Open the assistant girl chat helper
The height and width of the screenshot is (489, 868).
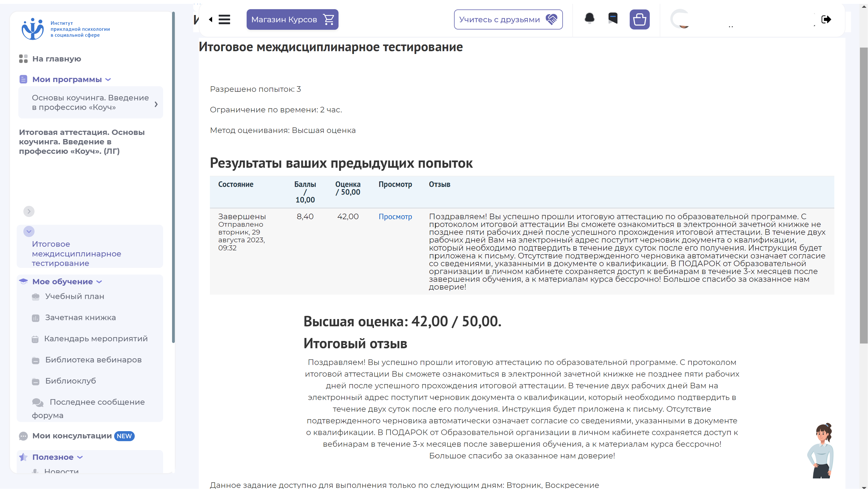821,450
